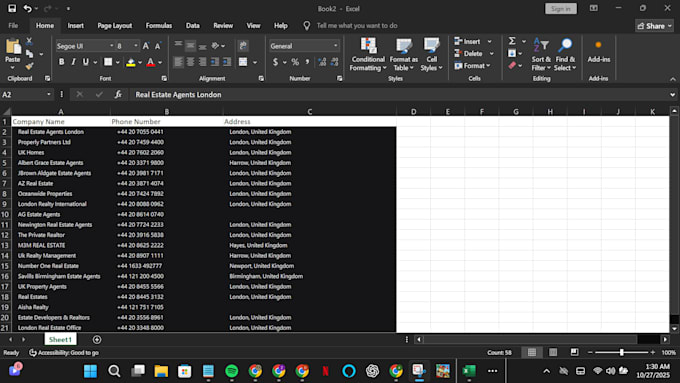Toggle align left
680x383 pixels.
(x=178, y=62)
